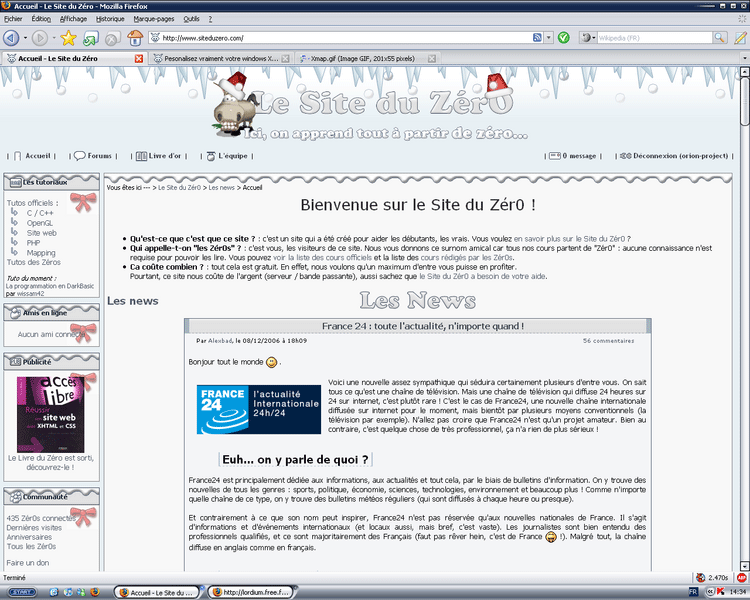Open the Mapping tutorials link

[41, 253]
